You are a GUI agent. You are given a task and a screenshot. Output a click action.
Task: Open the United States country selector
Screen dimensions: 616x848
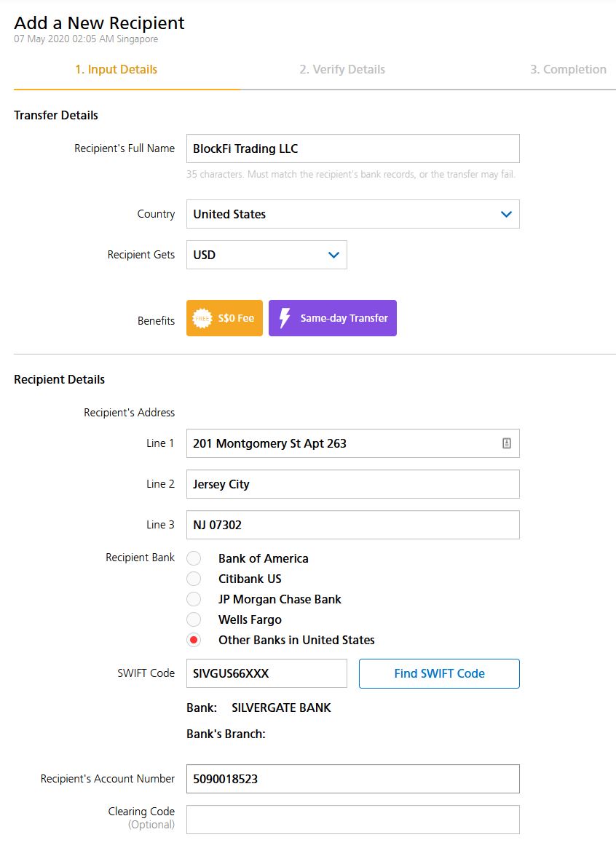coord(352,214)
